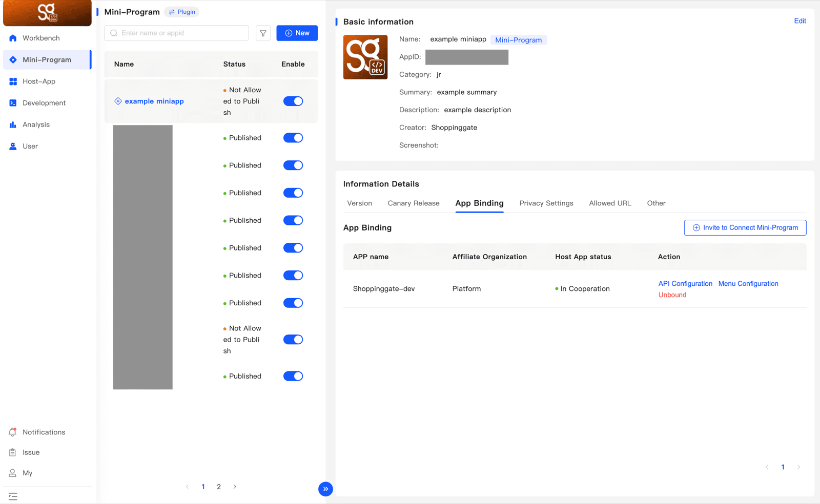Toggle switch of lower Not Allowed row
The image size is (820, 504).
(x=293, y=340)
